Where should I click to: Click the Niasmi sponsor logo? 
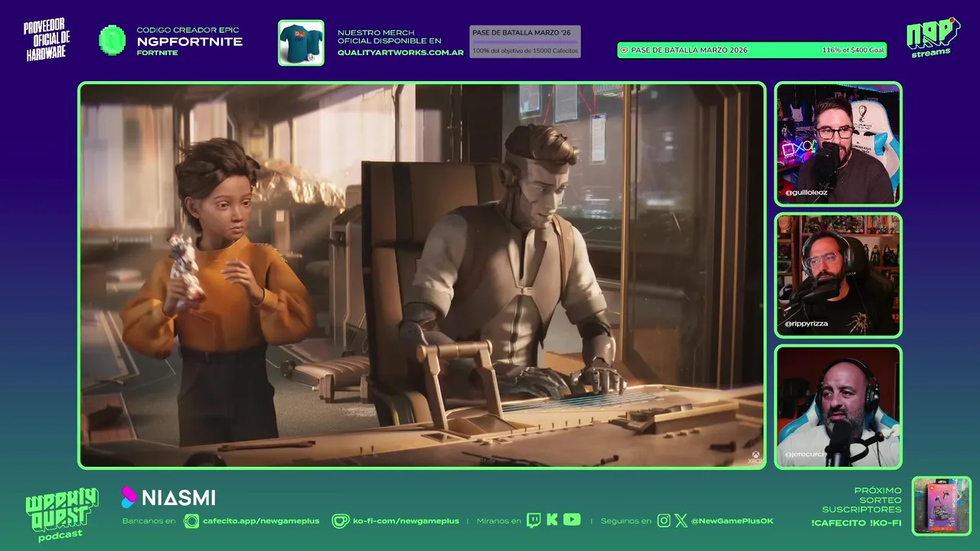click(168, 497)
